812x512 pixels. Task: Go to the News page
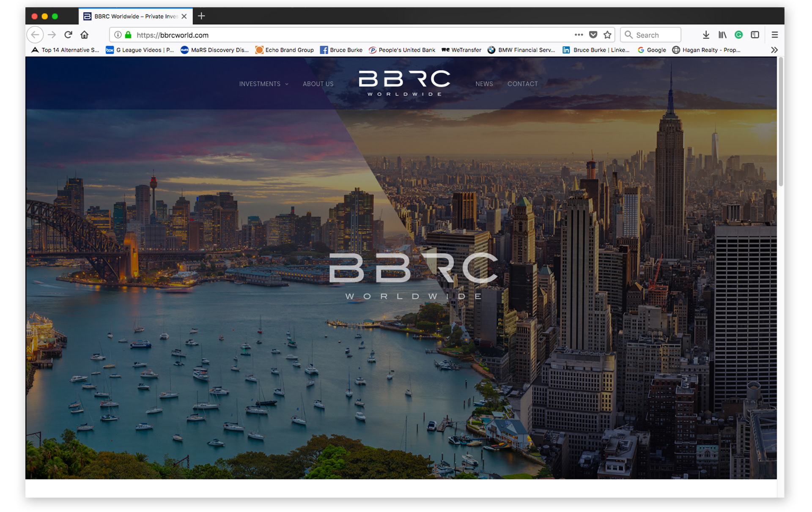tap(484, 84)
